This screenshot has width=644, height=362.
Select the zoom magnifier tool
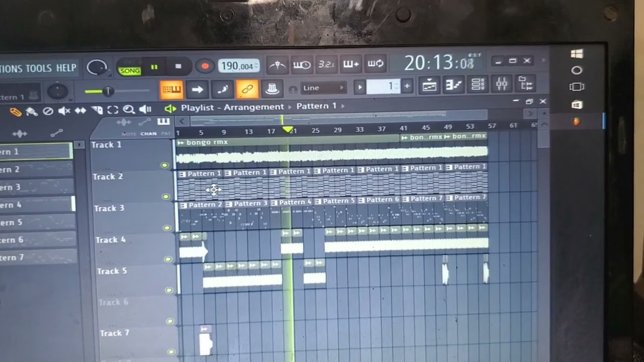pos(129,109)
